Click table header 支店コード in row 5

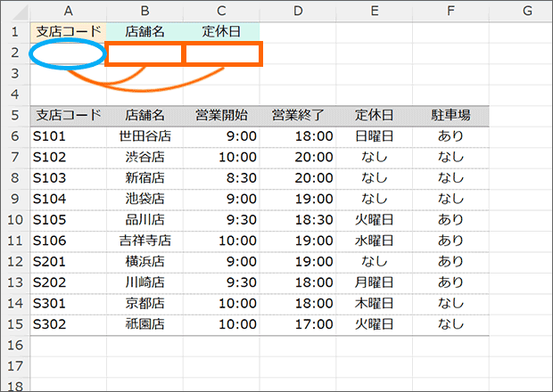coord(69,116)
